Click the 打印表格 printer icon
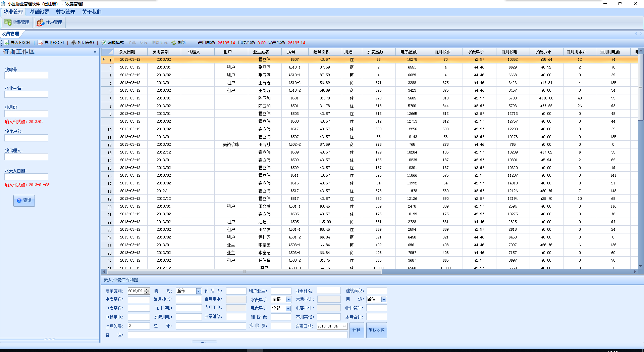This screenshot has height=352, width=644. (x=74, y=43)
